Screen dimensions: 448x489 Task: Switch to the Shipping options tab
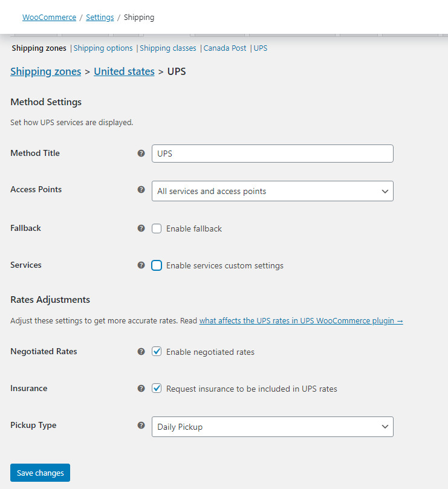[103, 48]
